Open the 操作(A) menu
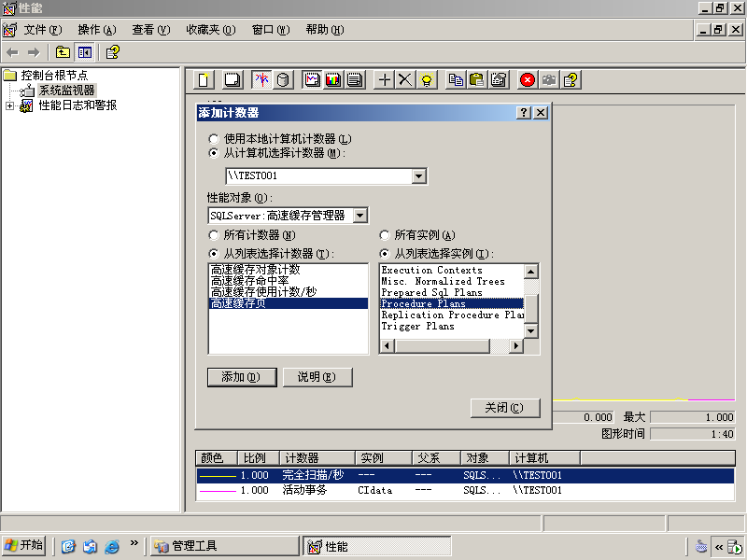747x560 pixels. (97, 30)
